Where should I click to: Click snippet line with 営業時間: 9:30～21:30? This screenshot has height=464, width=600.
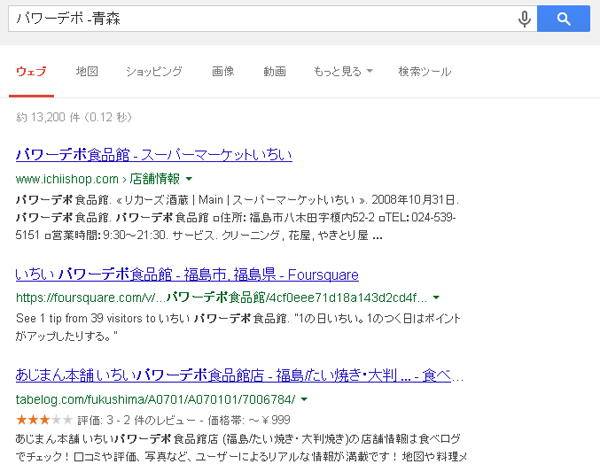click(x=199, y=235)
